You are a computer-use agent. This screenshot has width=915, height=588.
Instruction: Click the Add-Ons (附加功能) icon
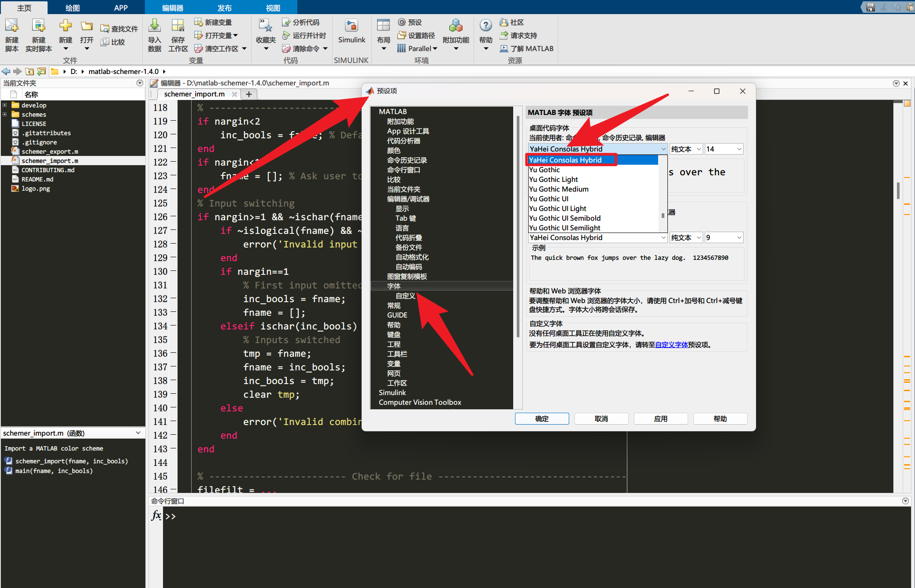[x=456, y=26]
